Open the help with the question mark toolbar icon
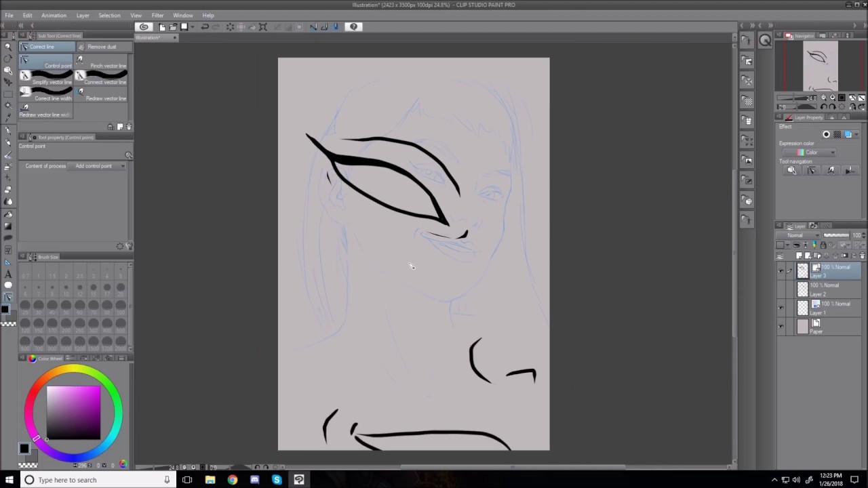 tap(353, 26)
